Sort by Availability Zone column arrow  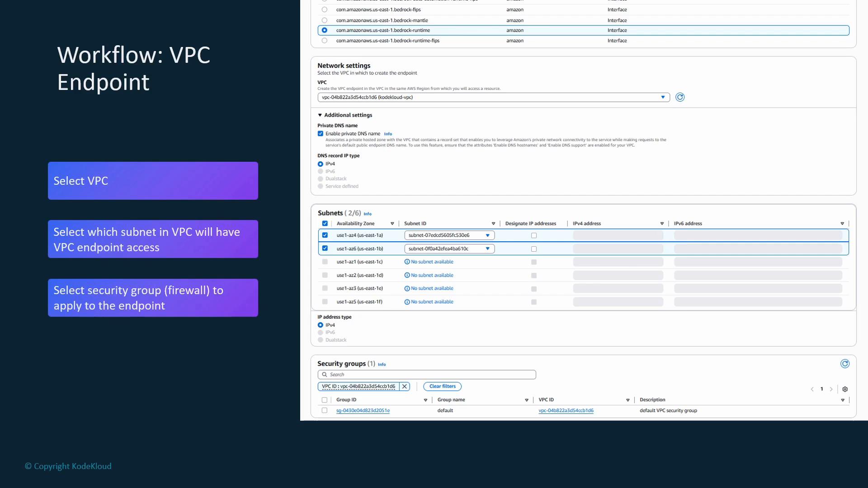pyautogui.click(x=392, y=224)
